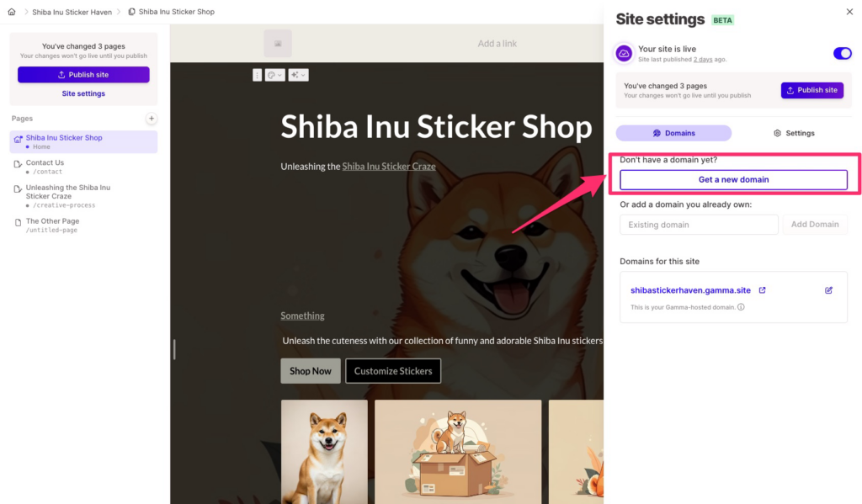
Task: Open the Contact Us page
Action: (x=45, y=162)
